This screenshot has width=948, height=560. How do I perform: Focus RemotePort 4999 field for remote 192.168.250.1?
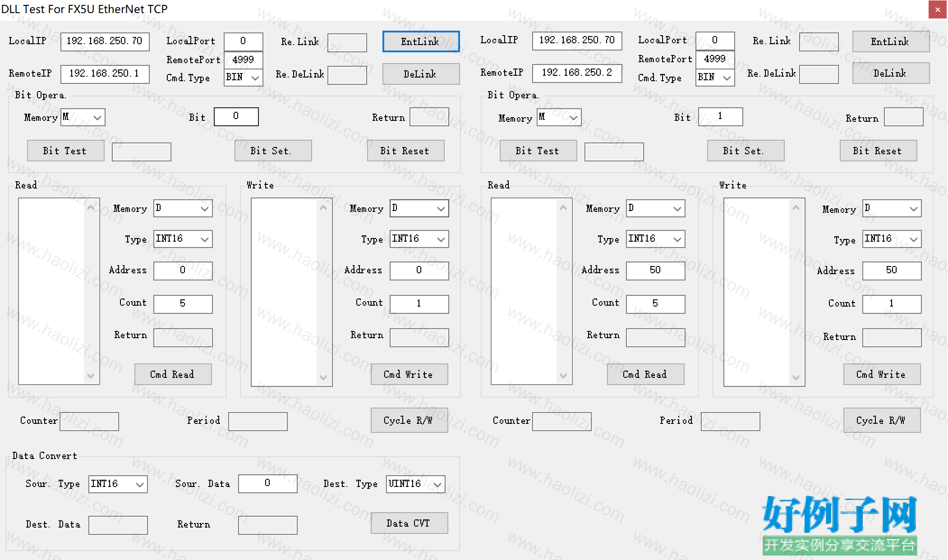tap(243, 60)
